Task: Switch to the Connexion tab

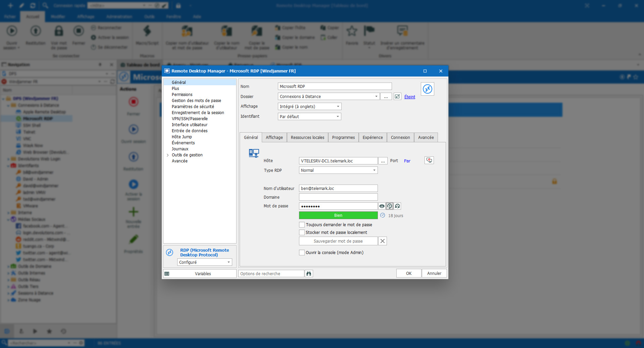Action: [x=400, y=138]
